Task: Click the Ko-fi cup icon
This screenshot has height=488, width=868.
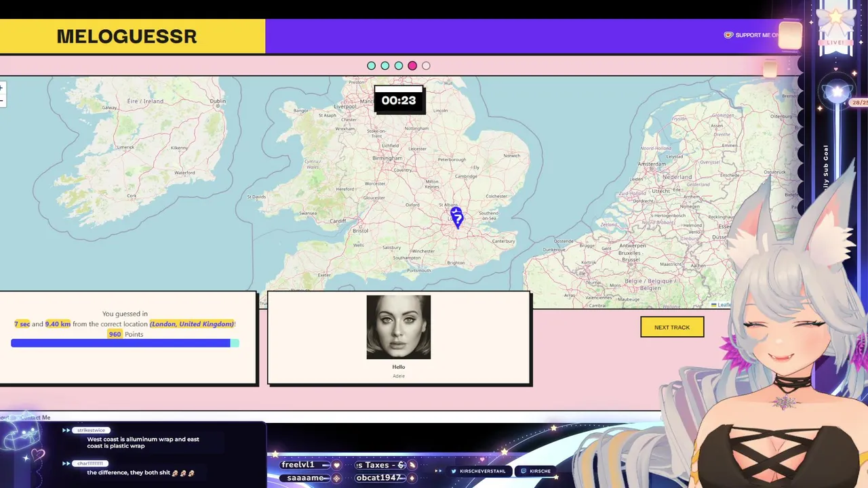Action: coord(728,35)
